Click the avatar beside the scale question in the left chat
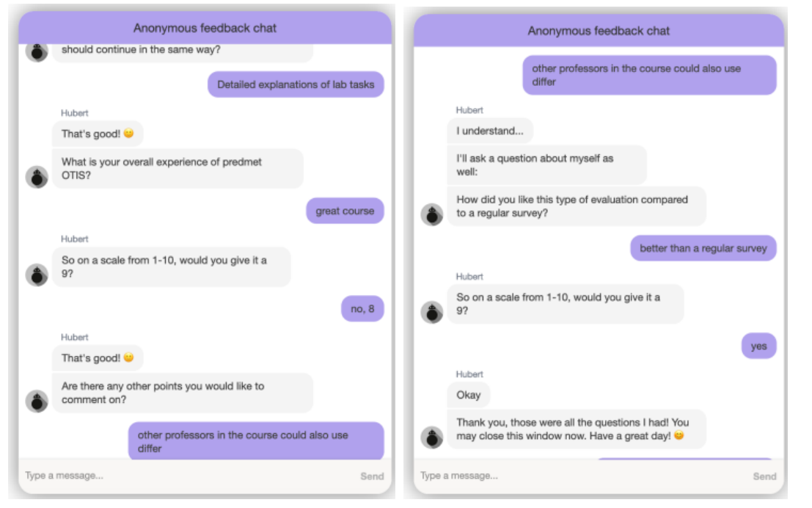This screenshot has width=812, height=508. pyautogui.click(x=37, y=275)
